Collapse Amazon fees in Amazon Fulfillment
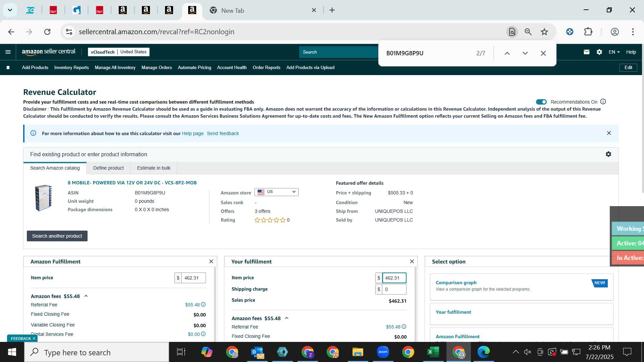Image resolution: width=644 pixels, height=362 pixels. (x=86, y=296)
